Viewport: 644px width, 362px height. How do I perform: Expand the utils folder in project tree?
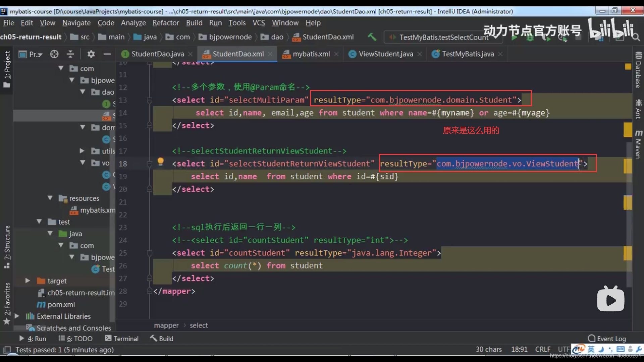(82, 151)
